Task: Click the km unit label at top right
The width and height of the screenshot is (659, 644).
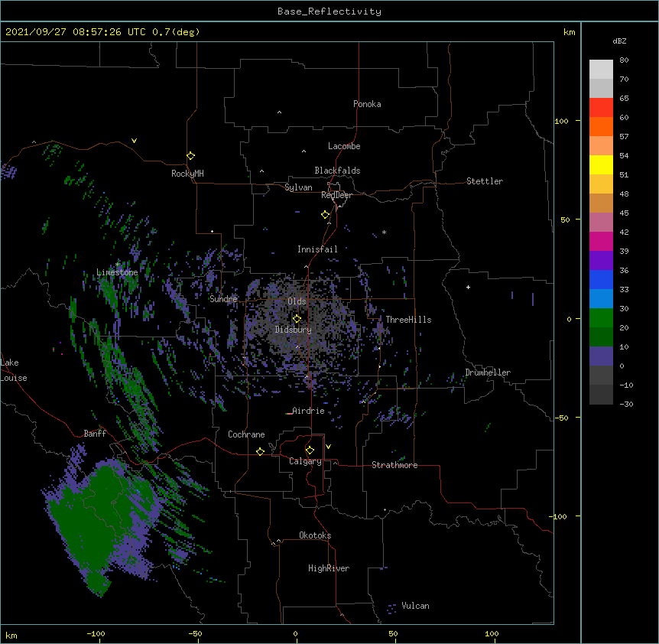Action: tap(569, 32)
